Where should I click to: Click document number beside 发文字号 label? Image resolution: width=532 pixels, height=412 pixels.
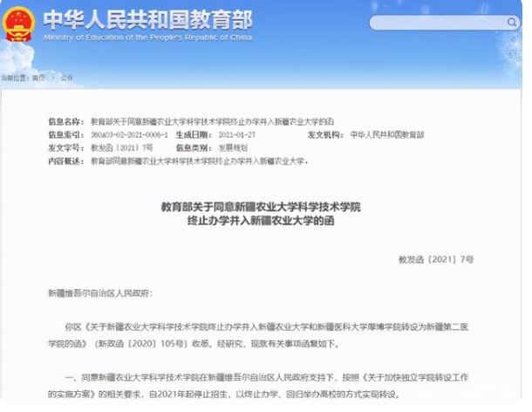pyautogui.click(x=122, y=148)
